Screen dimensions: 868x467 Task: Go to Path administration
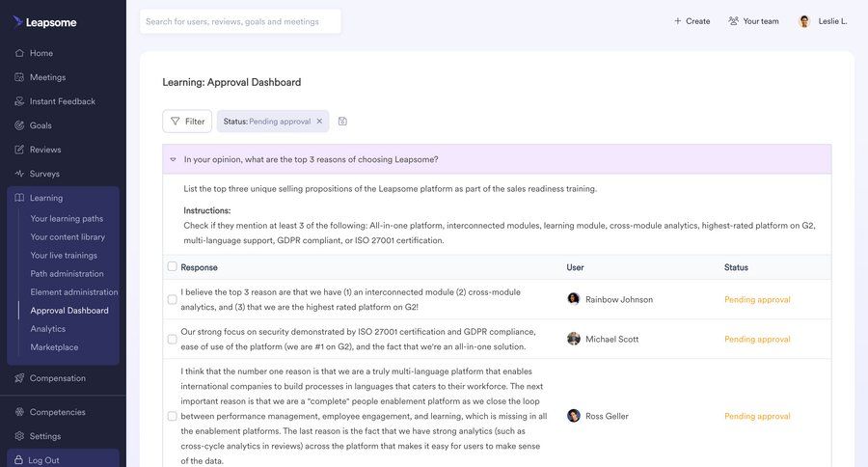[x=67, y=274]
